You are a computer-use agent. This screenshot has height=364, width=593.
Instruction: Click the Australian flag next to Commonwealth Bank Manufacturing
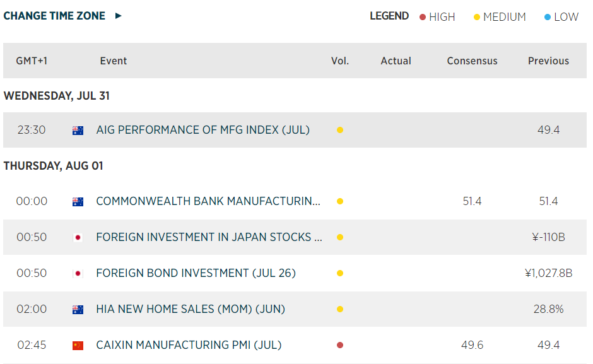point(78,202)
